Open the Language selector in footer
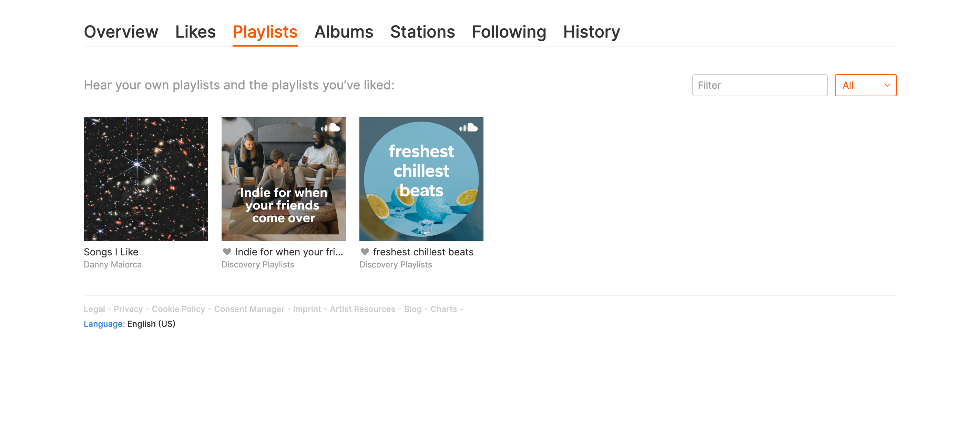The image size is (980, 430). tap(104, 324)
